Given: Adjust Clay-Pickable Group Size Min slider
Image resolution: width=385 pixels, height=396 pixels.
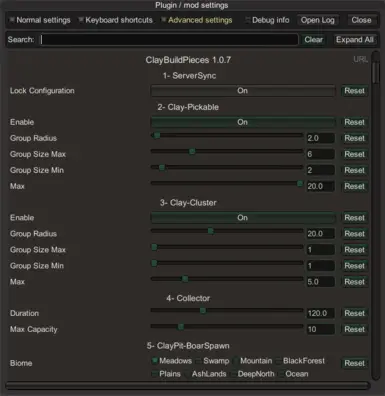Looking at the screenshot, I should point(227,167).
